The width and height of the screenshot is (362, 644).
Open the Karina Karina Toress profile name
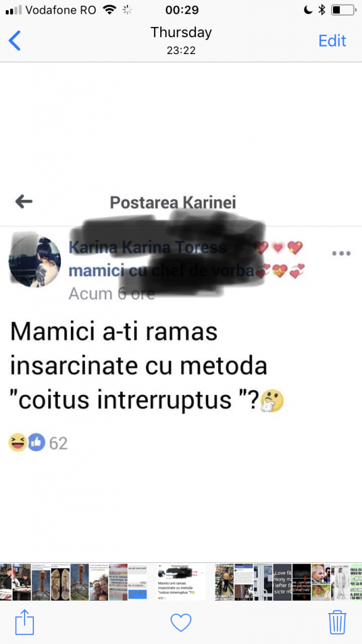pos(147,248)
